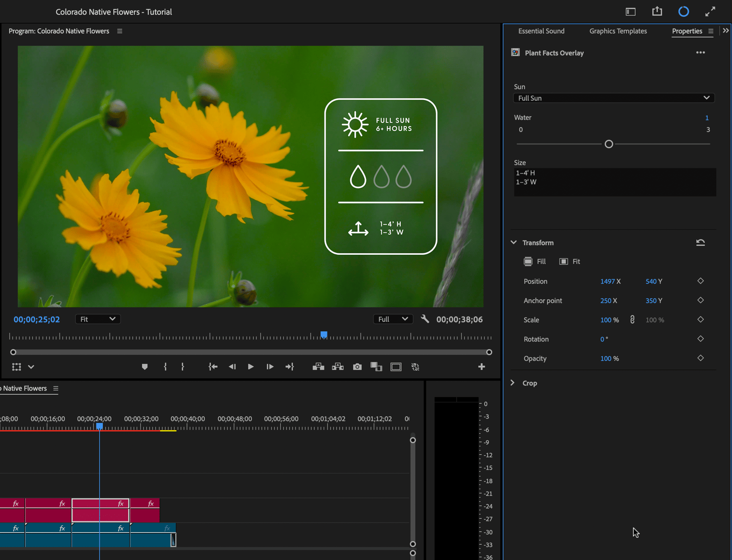Viewport: 732px width, 560px height.
Task: Toggle Rotation keyframe diamond
Action: tap(701, 339)
